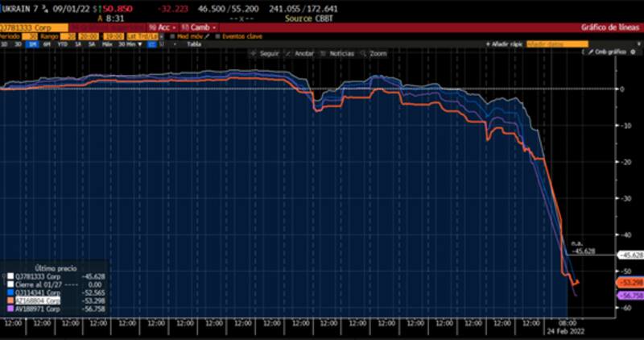The width and height of the screenshot is (644, 340).
Task: Switch to the 6M period tab
Action: [46, 44]
